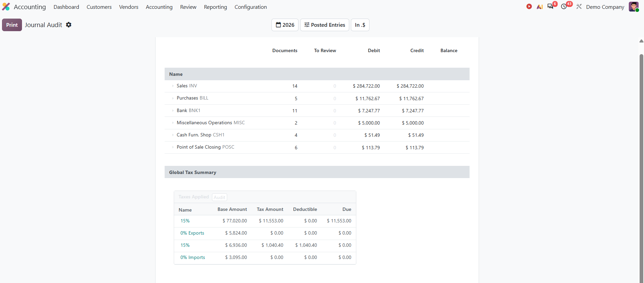Click the Odoo Accounting app logo
644x283 pixels.
coord(6,7)
